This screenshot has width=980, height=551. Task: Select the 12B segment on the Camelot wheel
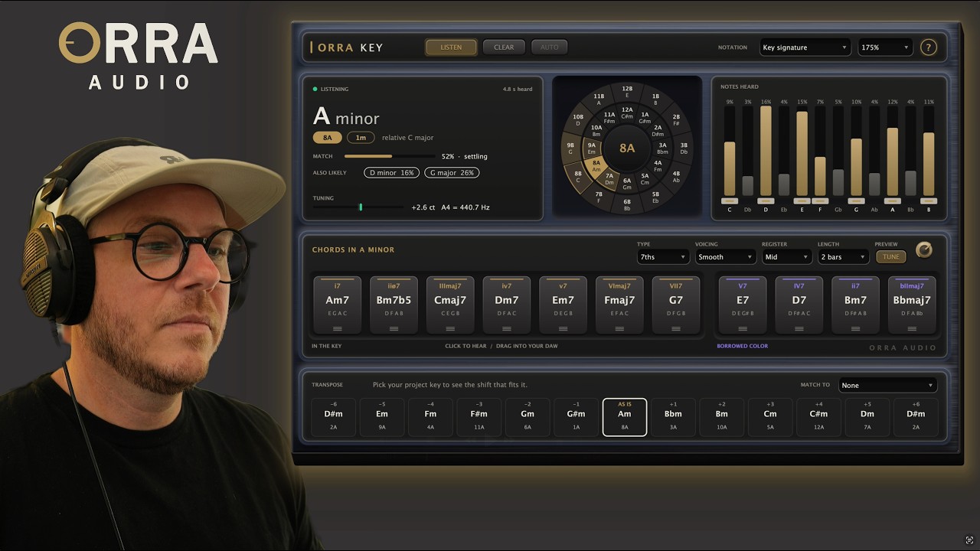tap(627, 91)
